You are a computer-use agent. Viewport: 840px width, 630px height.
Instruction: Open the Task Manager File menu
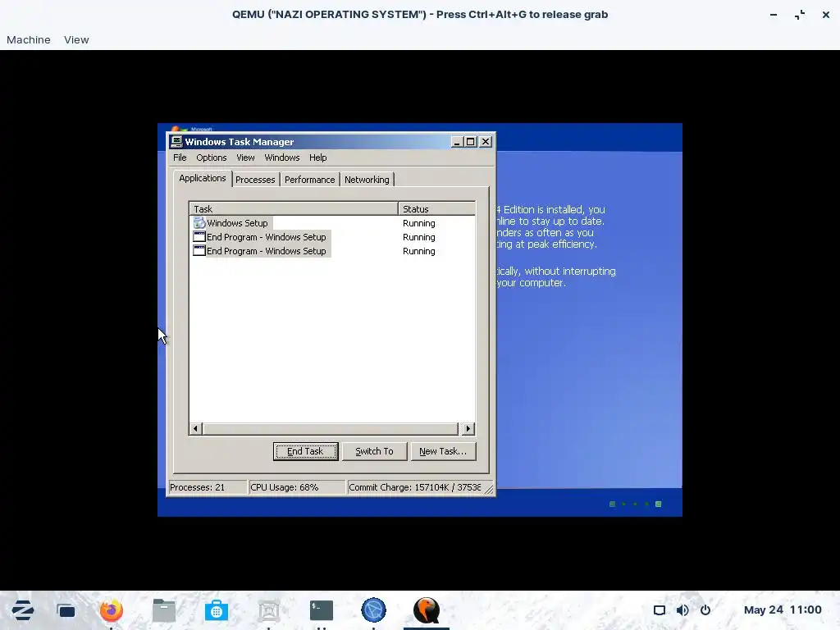pyautogui.click(x=180, y=157)
